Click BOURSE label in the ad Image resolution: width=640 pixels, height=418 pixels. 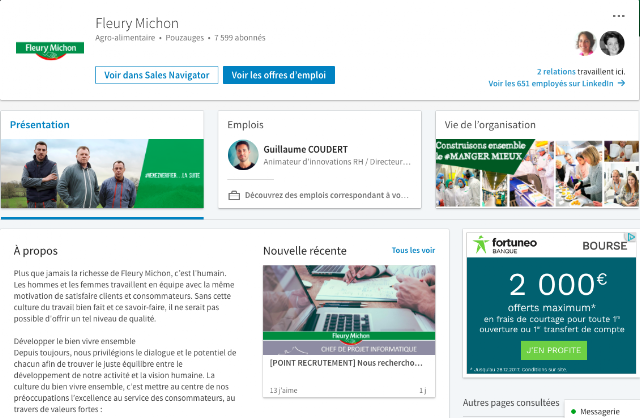604,246
